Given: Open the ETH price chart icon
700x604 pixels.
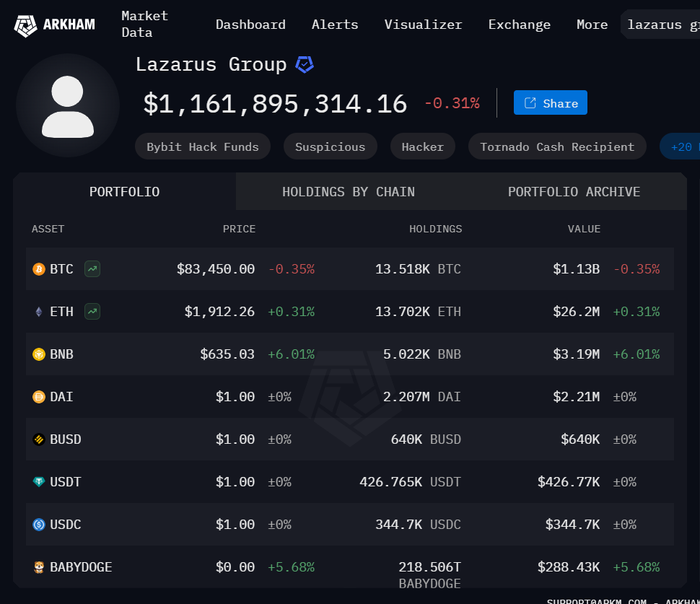Looking at the screenshot, I should coord(92,311).
